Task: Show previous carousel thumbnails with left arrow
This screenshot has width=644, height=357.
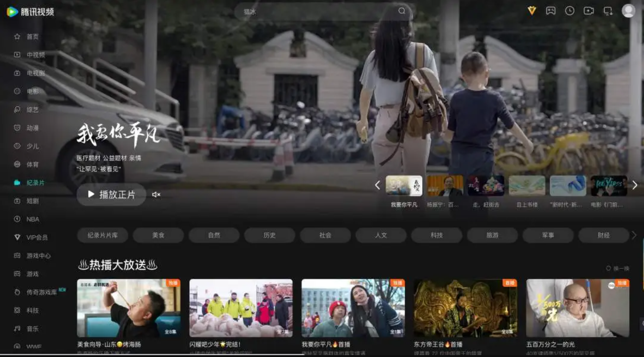Action: (377, 185)
